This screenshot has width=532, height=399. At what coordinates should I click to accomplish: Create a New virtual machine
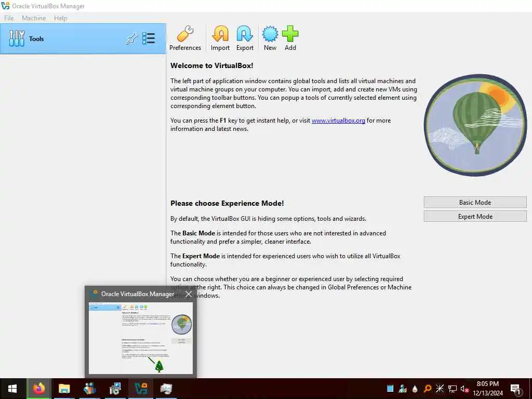tap(270, 38)
